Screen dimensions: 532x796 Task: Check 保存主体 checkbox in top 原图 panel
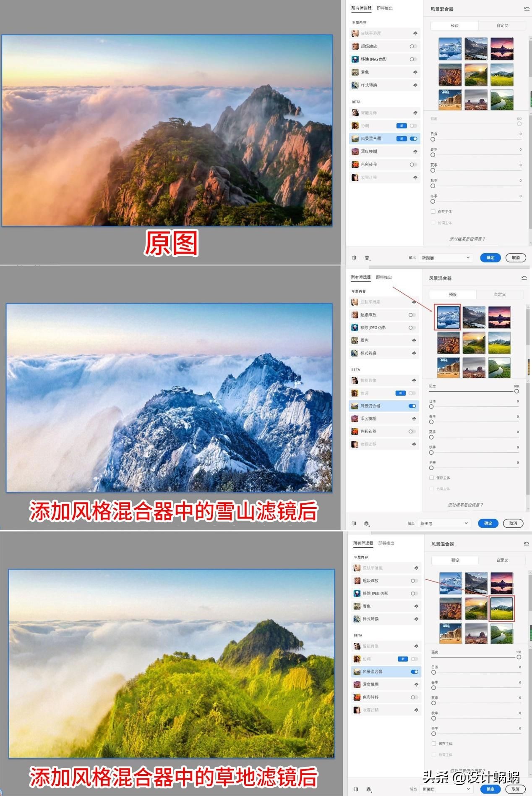tap(433, 212)
